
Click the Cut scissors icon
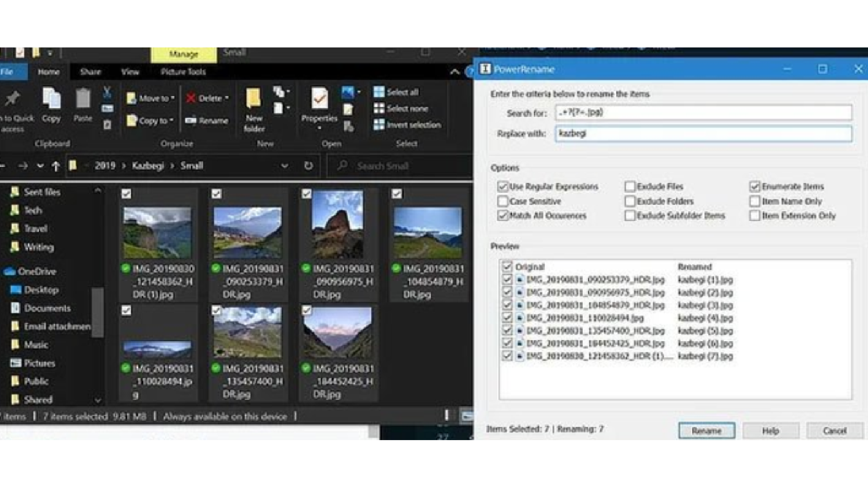107,92
